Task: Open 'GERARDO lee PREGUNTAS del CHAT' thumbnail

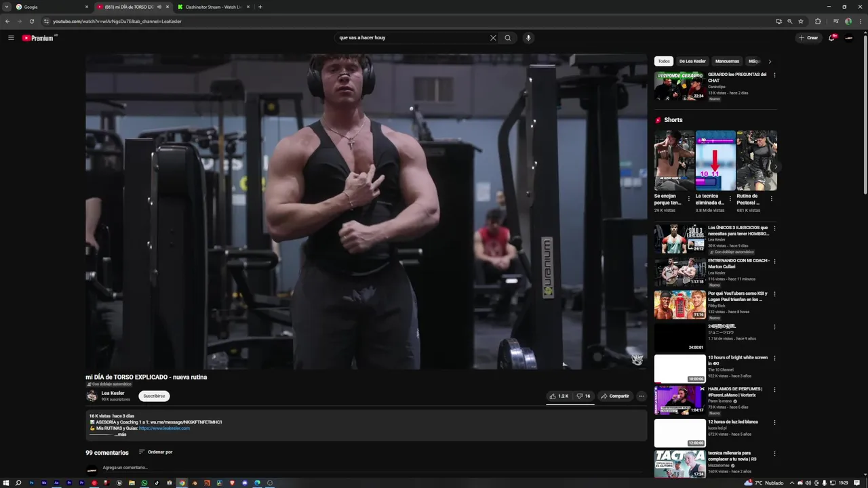Action: (x=679, y=86)
